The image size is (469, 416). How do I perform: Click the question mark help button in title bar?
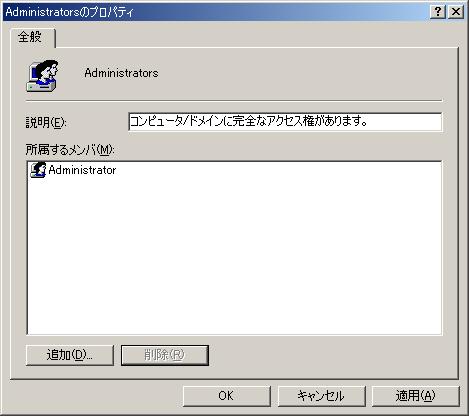[438, 12]
